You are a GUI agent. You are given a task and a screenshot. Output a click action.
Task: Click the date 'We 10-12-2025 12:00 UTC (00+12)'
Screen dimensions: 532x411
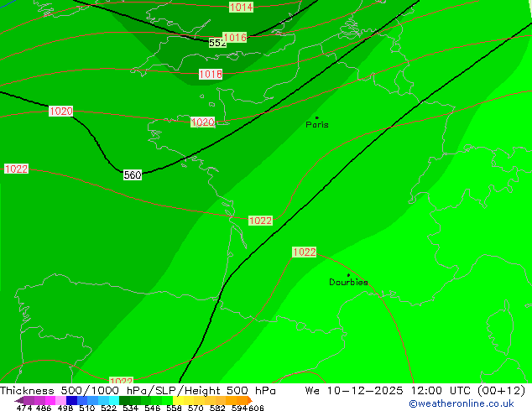click(415, 390)
